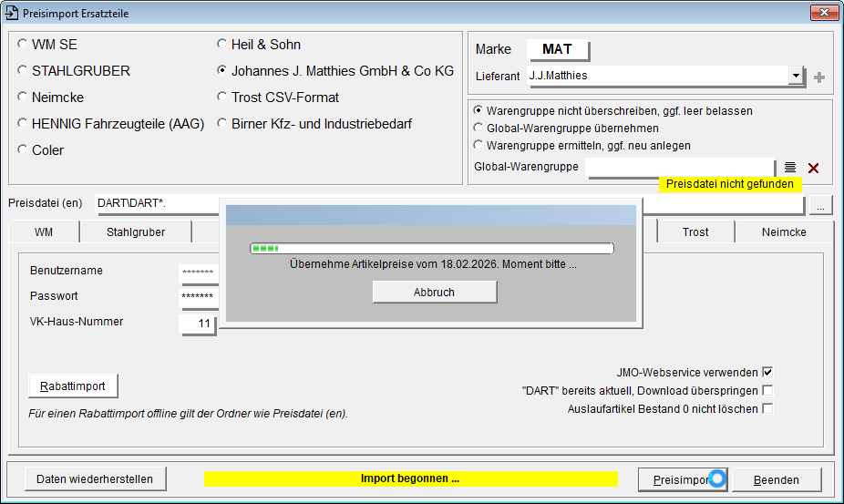Click the Passwort input field
This screenshot has height=504, width=844.
coord(198,298)
